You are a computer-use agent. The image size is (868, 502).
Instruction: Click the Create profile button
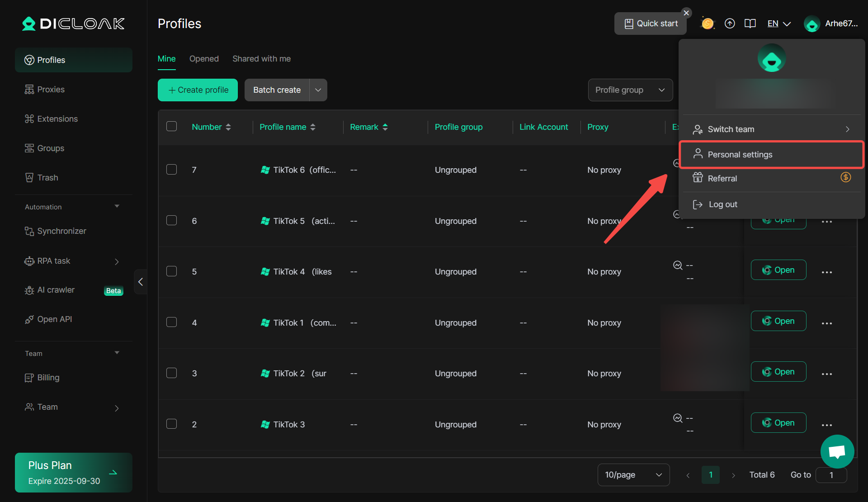pos(198,90)
